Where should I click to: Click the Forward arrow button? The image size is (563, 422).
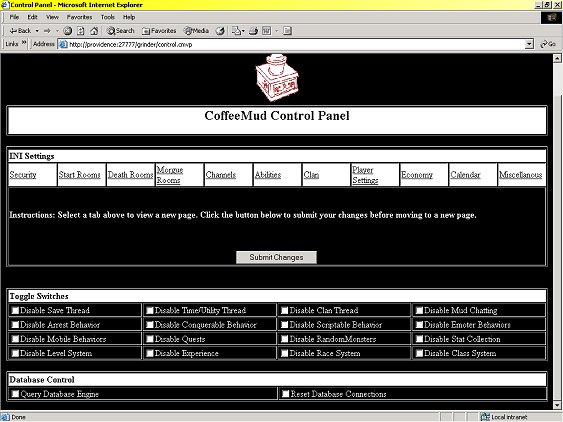[47, 31]
